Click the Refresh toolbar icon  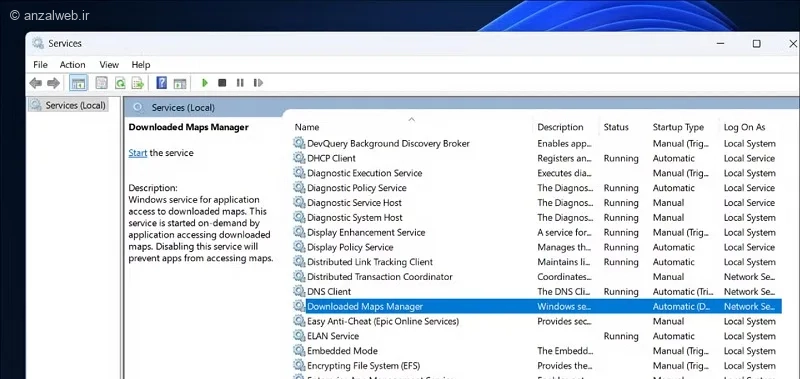(120, 83)
